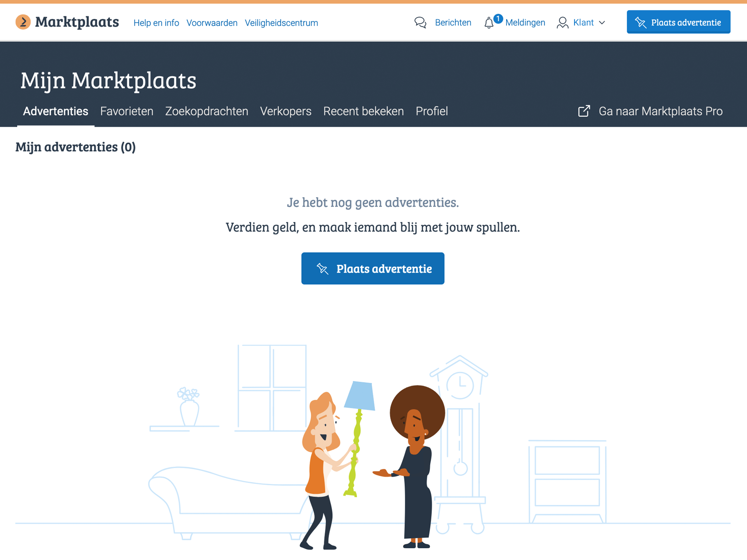Go to Veiligheidscentrum
The height and width of the screenshot is (560, 747).
point(281,23)
